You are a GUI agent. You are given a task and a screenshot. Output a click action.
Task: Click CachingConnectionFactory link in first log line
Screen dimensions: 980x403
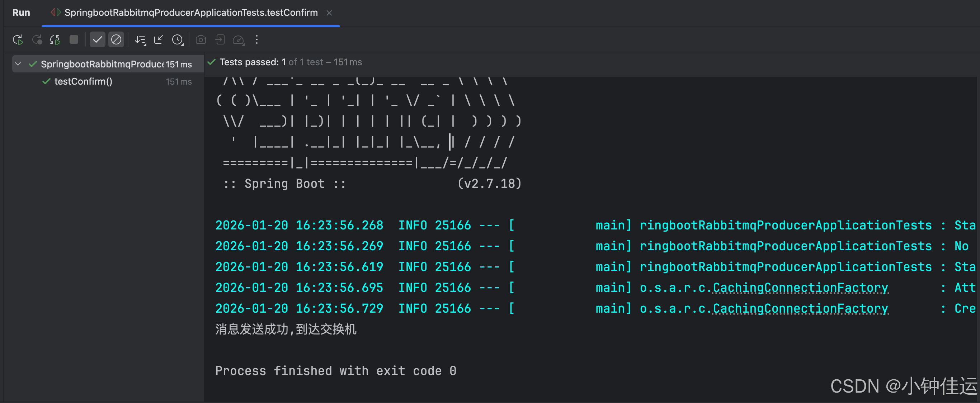800,288
